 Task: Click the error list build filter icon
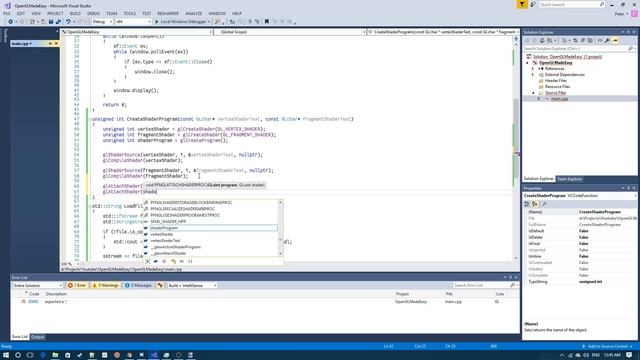[160, 285]
